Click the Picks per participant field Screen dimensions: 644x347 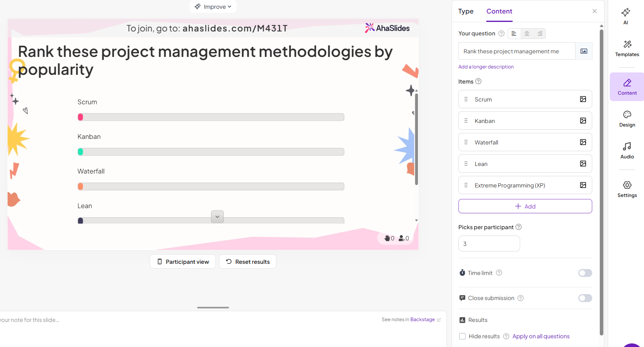click(489, 244)
